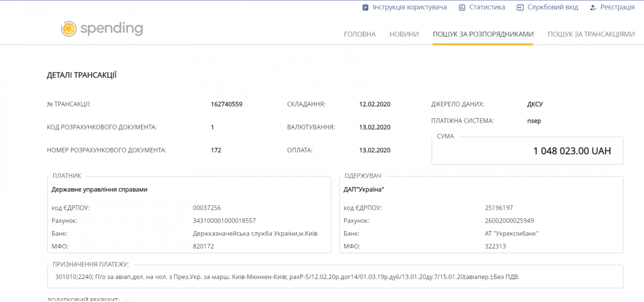Viewport: 644px width, 302px height.
Task: Click payer name Державне управління справами
Action: click(99, 190)
